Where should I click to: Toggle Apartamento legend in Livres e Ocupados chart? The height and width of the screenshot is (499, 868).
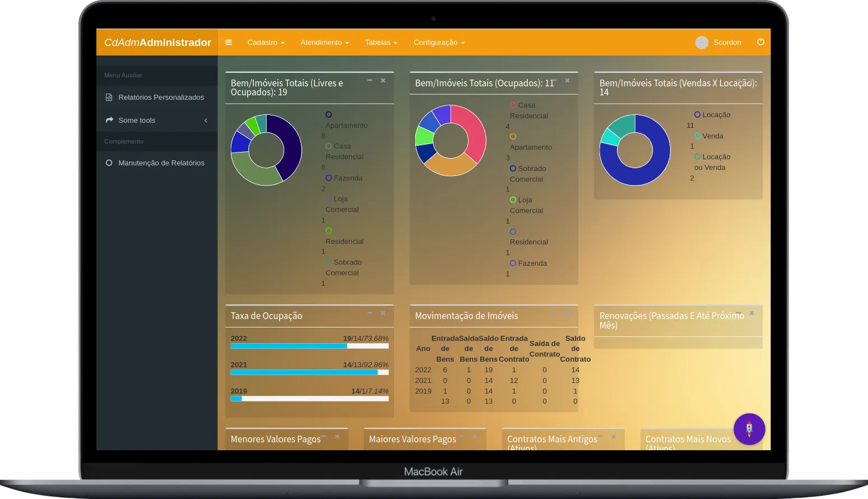click(329, 114)
